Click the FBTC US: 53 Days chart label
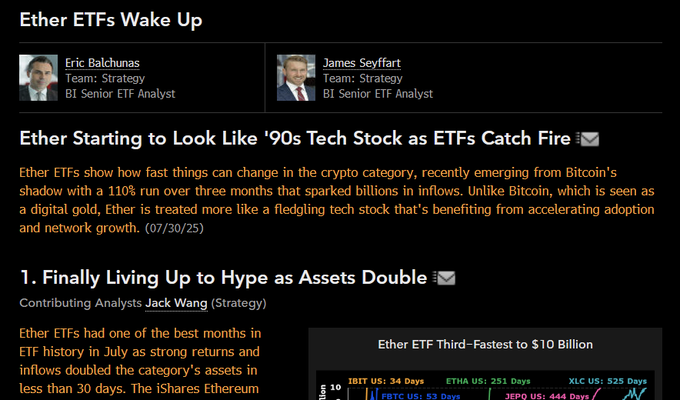 pyautogui.click(x=421, y=396)
